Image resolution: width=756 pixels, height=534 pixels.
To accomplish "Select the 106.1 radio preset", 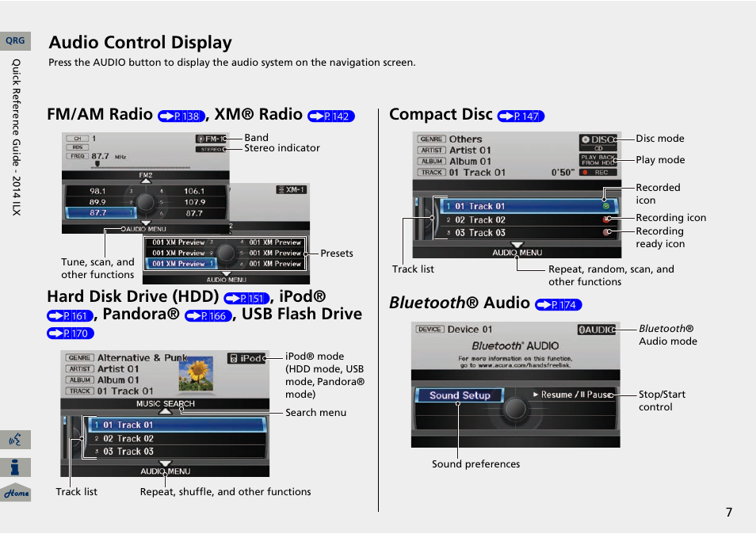I will point(193,191).
